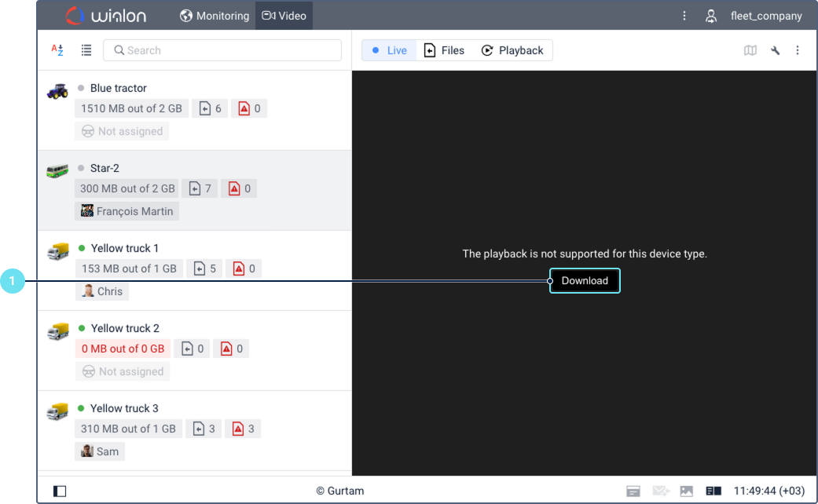Click the Wialon logo
The height and width of the screenshot is (504, 818).
[106, 16]
